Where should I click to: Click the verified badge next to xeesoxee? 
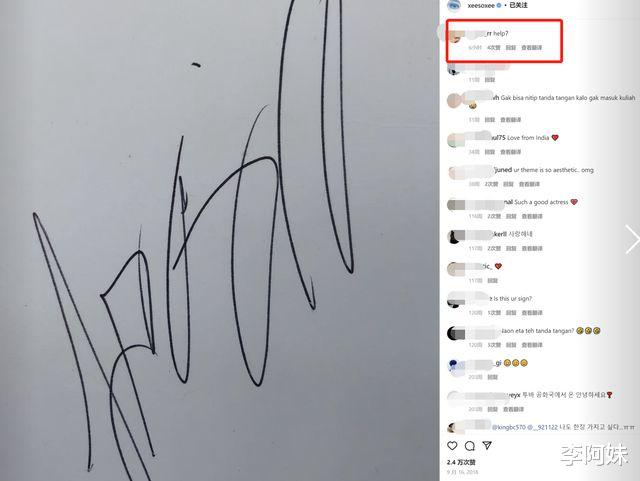pyautogui.click(x=499, y=6)
